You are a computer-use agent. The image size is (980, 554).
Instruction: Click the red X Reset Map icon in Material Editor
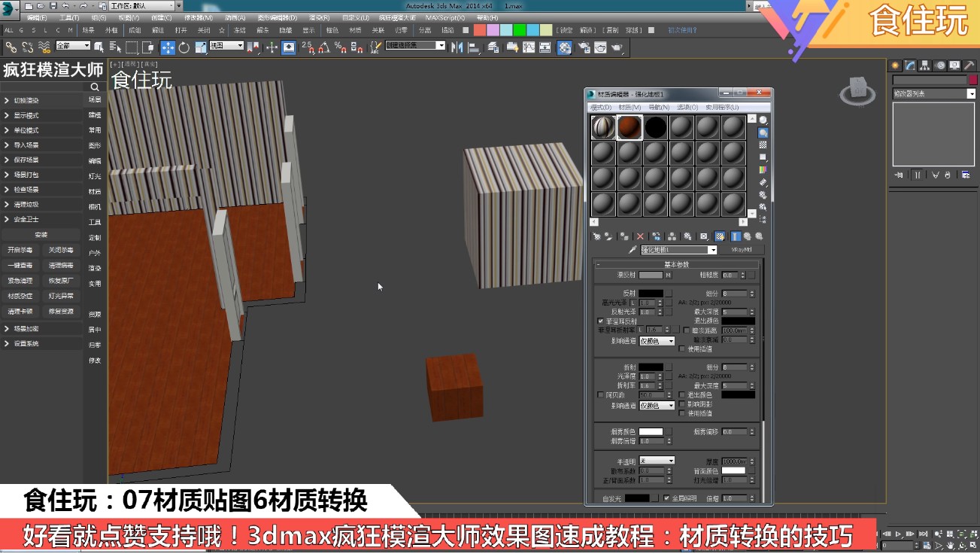pyautogui.click(x=640, y=236)
